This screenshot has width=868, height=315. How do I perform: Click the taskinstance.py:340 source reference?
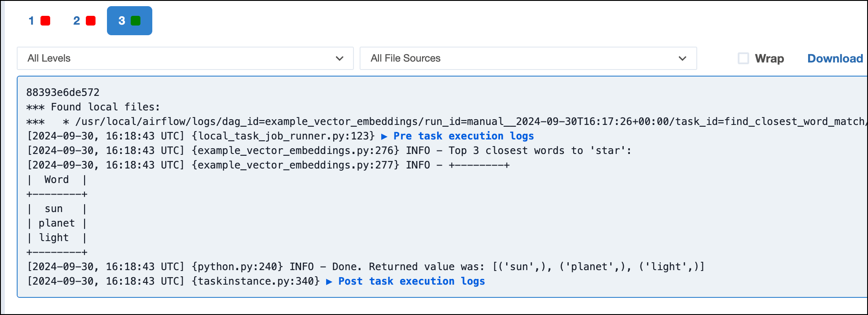(x=256, y=281)
